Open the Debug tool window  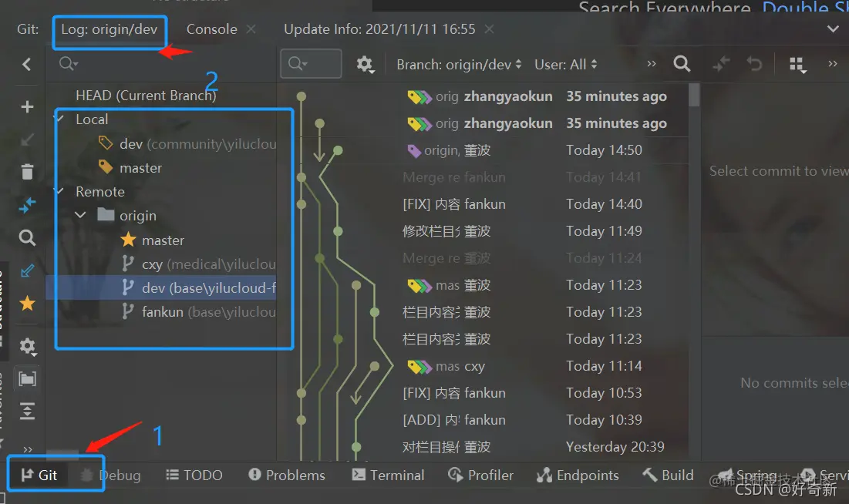111,475
